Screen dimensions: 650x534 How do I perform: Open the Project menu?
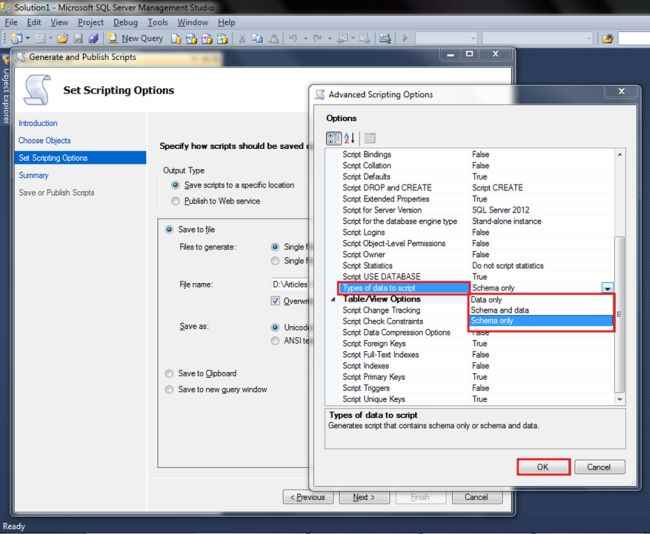tap(90, 22)
